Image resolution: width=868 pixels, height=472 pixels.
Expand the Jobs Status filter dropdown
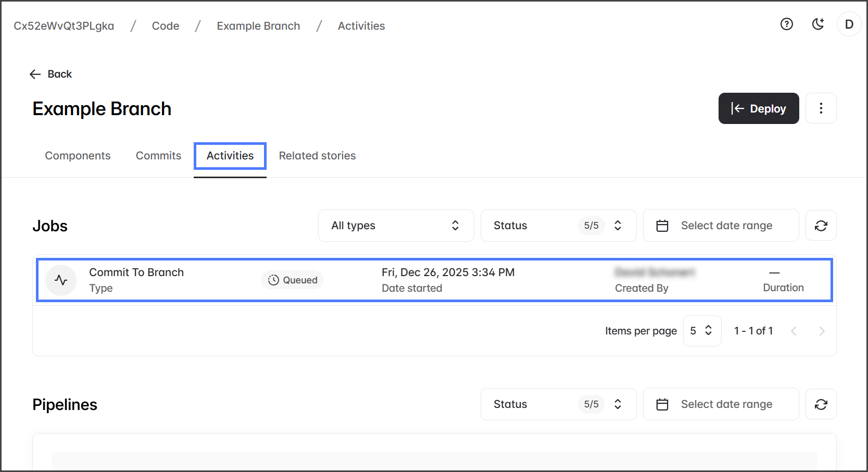coord(558,226)
